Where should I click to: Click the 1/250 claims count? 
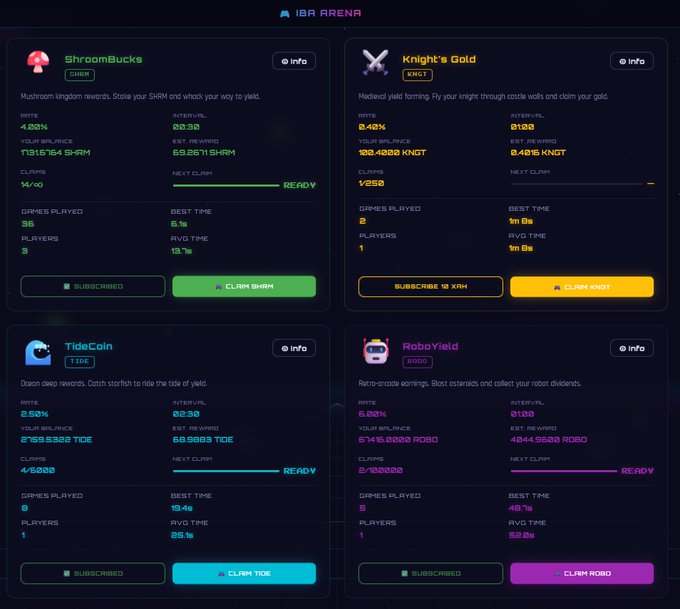(x=371, y=183)
